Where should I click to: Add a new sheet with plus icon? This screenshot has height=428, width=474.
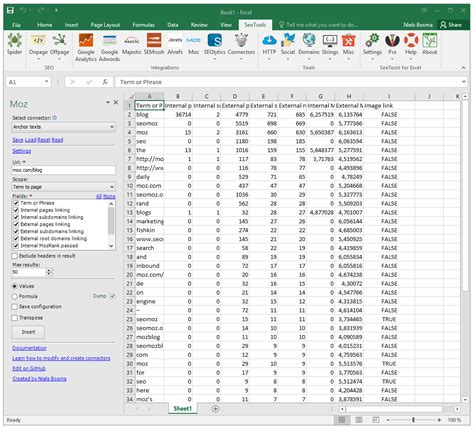(x=216, y=409)
